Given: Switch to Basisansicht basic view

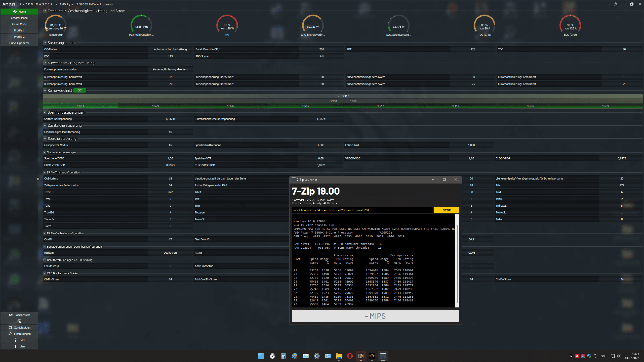Looking at the screenshot, I should (19, 315).
